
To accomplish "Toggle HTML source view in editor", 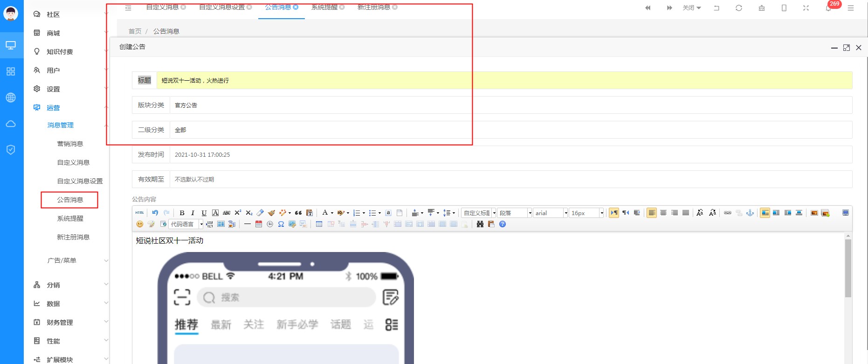I will [139, 213].
